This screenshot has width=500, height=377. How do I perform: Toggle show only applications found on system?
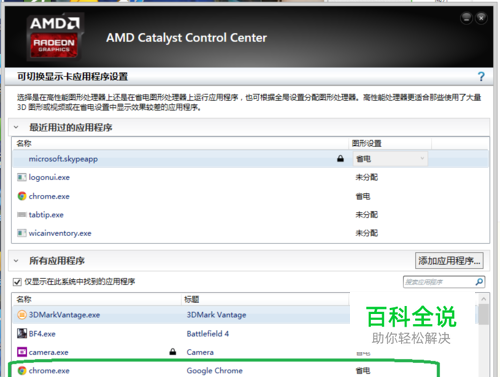17,282
